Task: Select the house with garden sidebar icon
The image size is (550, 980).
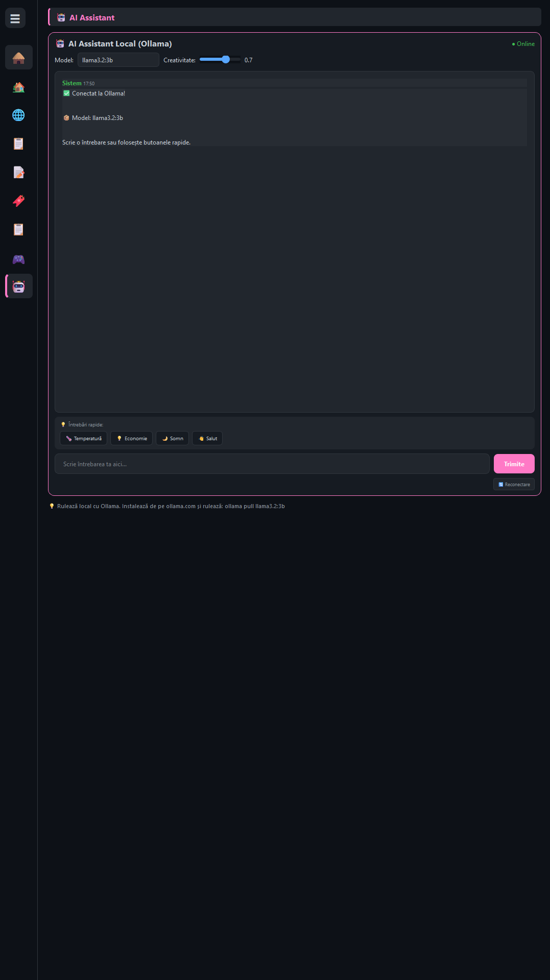Action: 19,87
